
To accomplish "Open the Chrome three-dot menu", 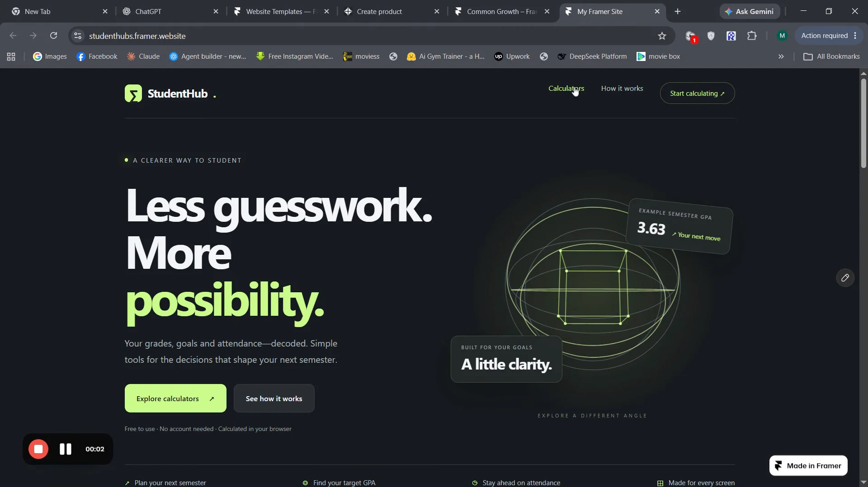I will (855, 36).
